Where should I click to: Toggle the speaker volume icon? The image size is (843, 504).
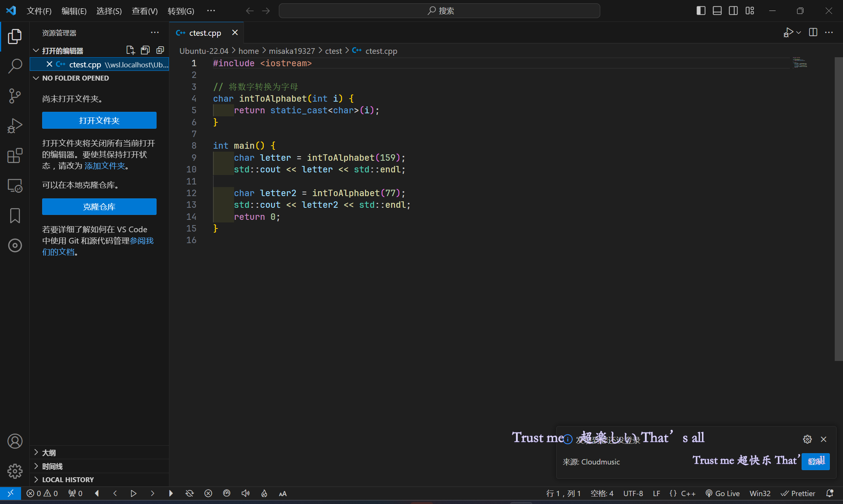point(245,493)
